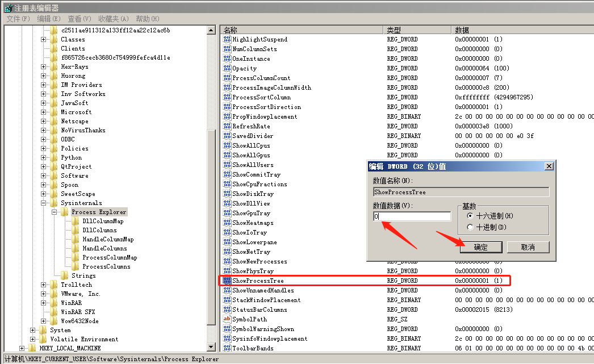Click the Process Explorer folder icon
Image resolution: width=594 pixels, height=364 pixels.
pyautogui.click(x=65, y=212)
